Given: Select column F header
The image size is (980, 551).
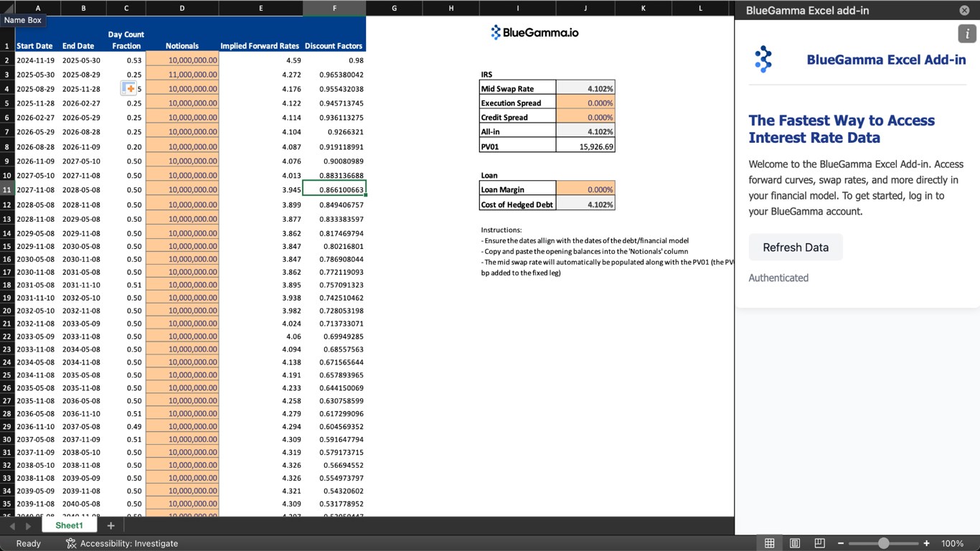Looking at the screenshot, I should [334, 8].
